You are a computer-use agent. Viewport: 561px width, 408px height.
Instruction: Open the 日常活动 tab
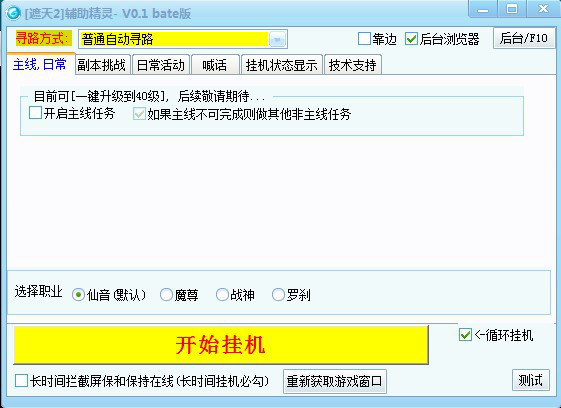point(161,65)
